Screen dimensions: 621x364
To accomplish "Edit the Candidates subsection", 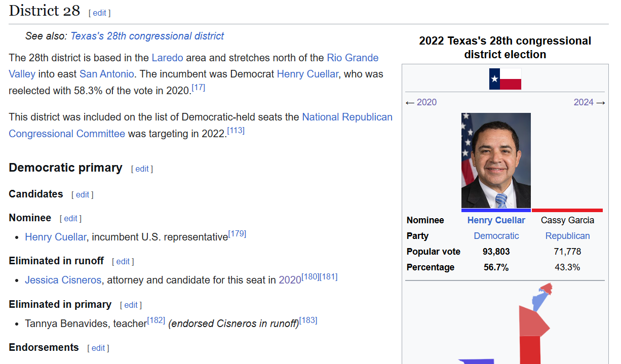I will [x=83, y=194].
